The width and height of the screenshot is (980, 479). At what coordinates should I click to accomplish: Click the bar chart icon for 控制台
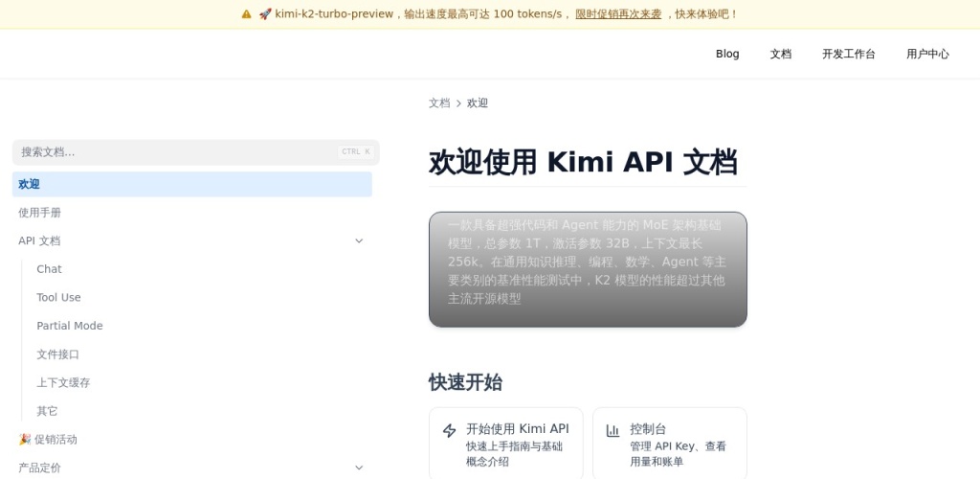612,431
